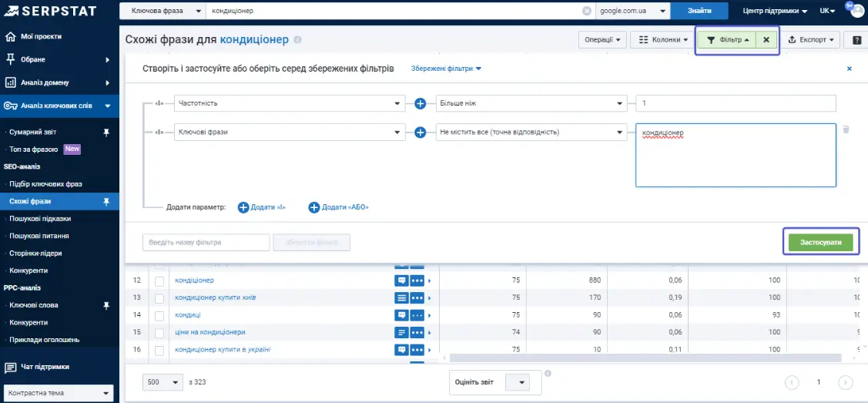Open the help question mark icon
This screenshot has height=403, width=868.
pyautogui.click(x=857, y=40)
